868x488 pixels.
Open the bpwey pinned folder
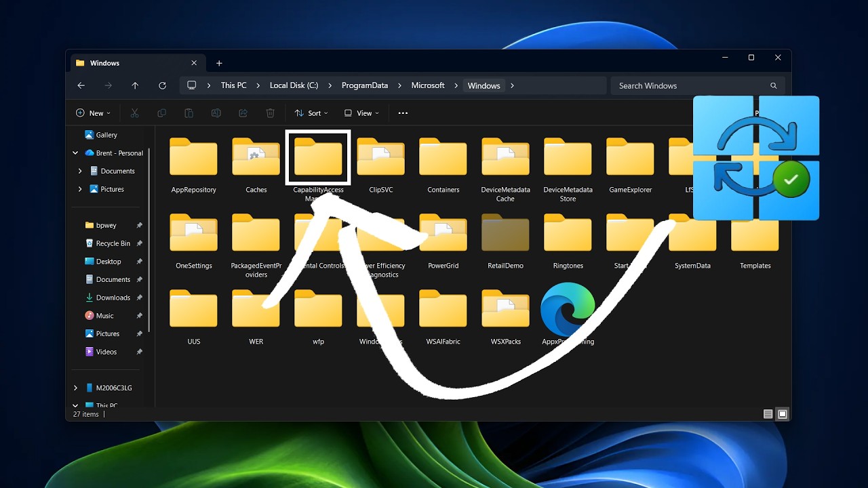tap(102, 225)
